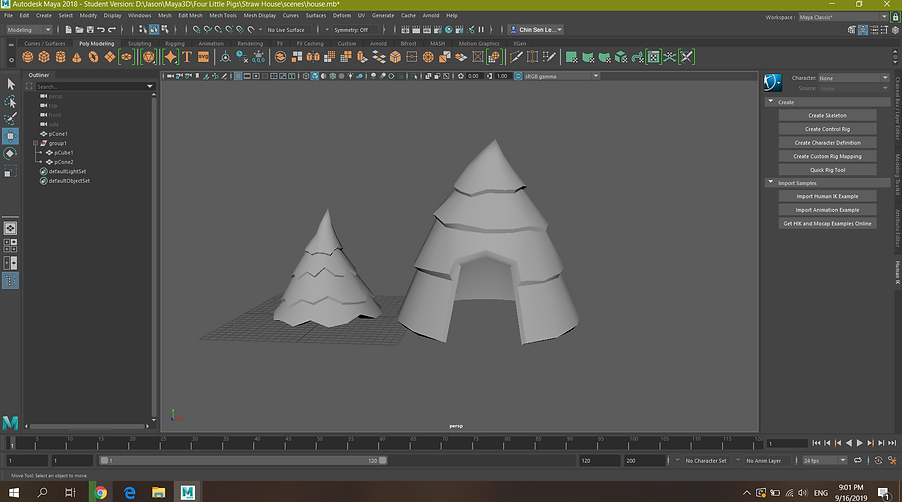Create a polygon cone from the shelf
This screenshot has width=902, height=502.
point(77,57)
